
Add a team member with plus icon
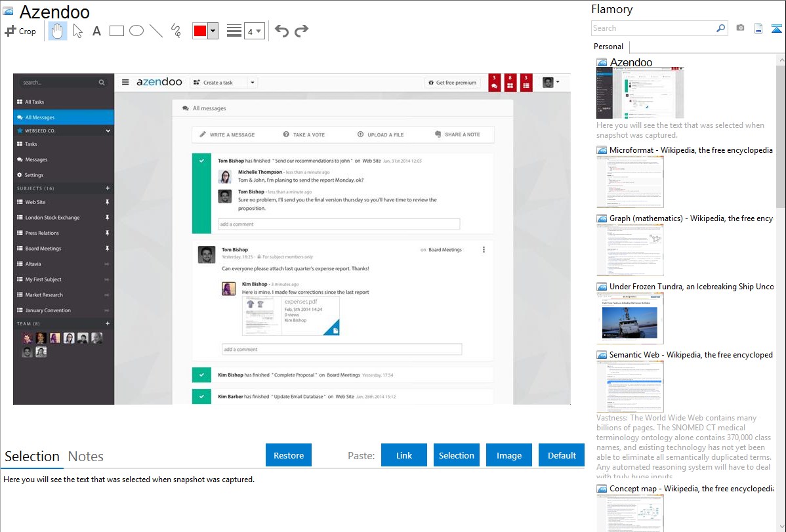[x=108, y=324]
